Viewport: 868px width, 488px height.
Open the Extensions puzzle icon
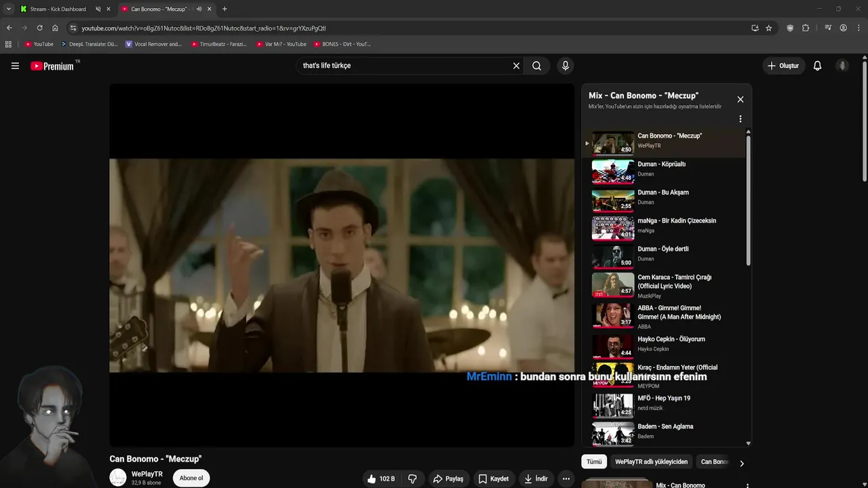[x=806, y=28]
